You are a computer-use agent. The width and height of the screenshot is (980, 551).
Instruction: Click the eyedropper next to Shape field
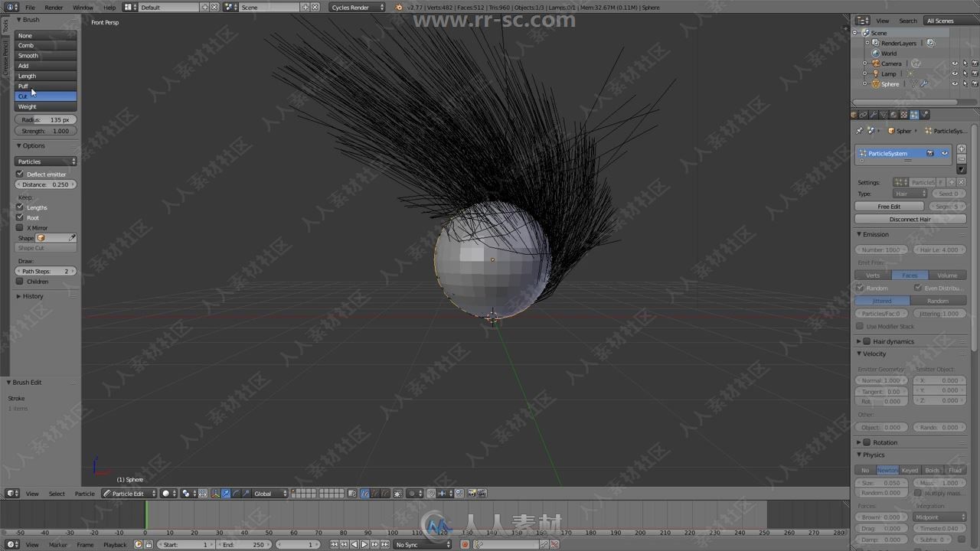73,238
